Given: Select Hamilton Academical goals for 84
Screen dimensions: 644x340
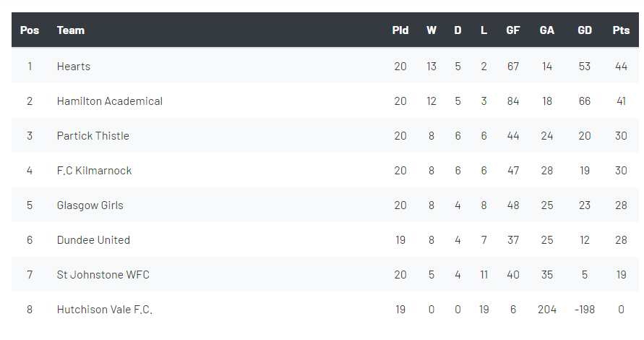Looking at the screenshot, I should pos(513,101).
